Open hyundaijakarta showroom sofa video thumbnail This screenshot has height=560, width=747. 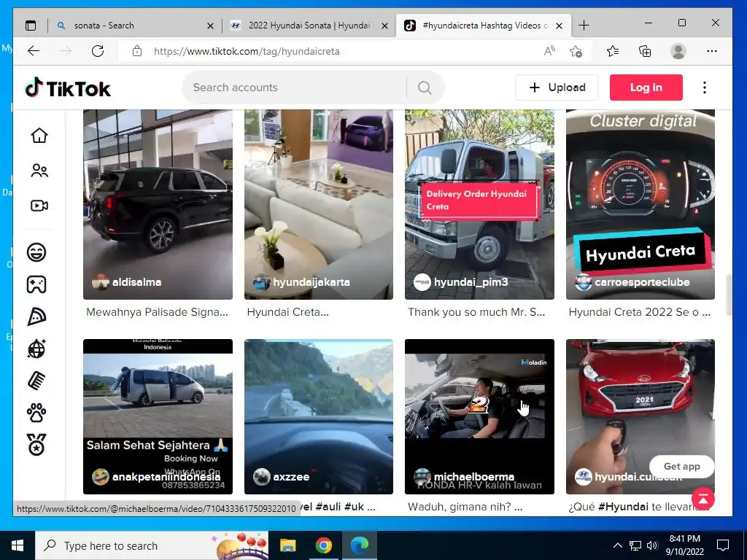click(319, 205)
